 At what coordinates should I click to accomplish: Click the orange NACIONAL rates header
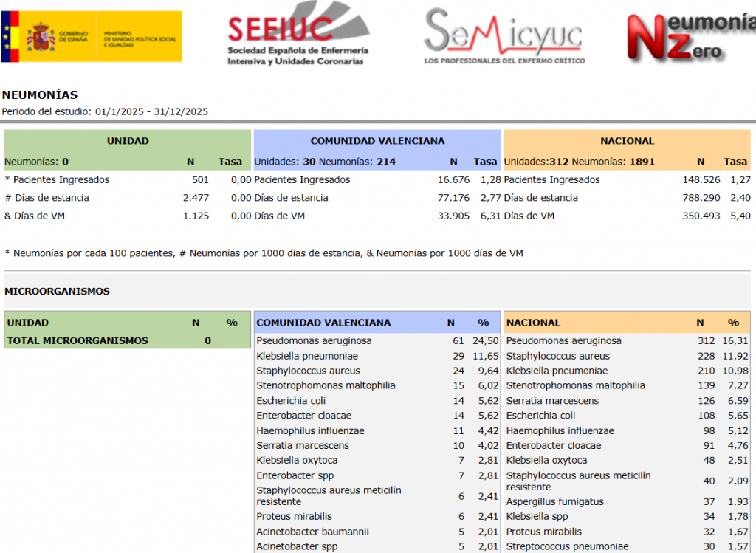627,141
